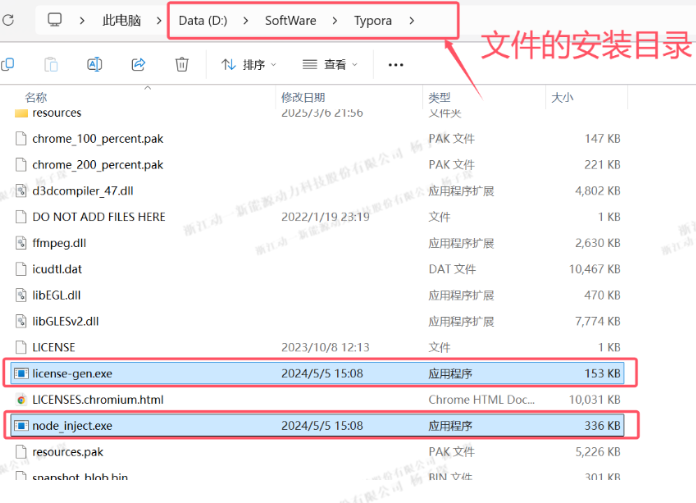Image resolution: width=696 pixels, height=503 pixels.
Task: Expand chevron after SoftWare
Action: coord(335,20)
